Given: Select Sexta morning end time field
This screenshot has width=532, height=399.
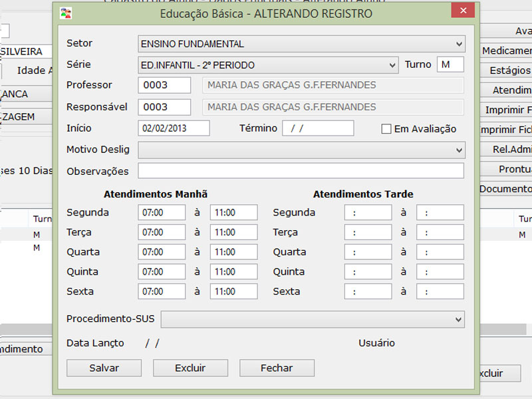Looking at the screenshot, I should click(233, 291).
